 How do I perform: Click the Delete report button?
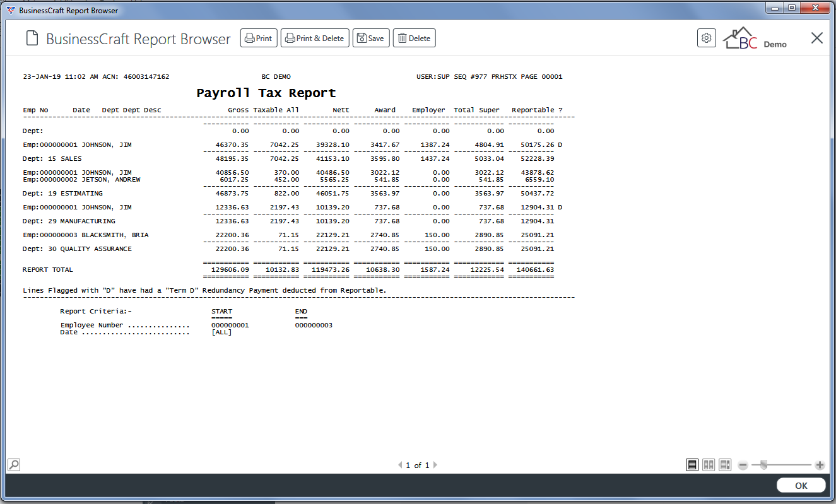(x=415, y=38)
